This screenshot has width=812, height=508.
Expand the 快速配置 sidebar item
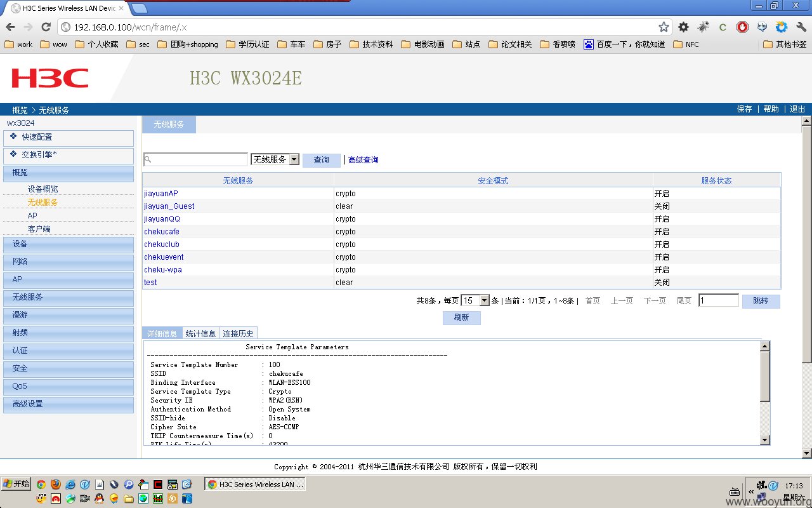point(69,138)
